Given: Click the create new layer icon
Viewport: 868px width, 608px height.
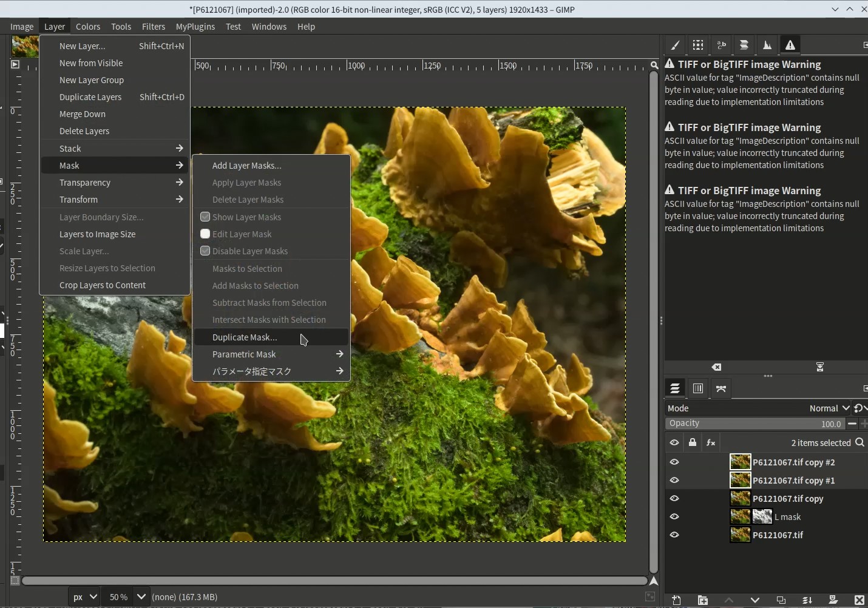Looking at the screenshot, I should [x=676, y=600].
